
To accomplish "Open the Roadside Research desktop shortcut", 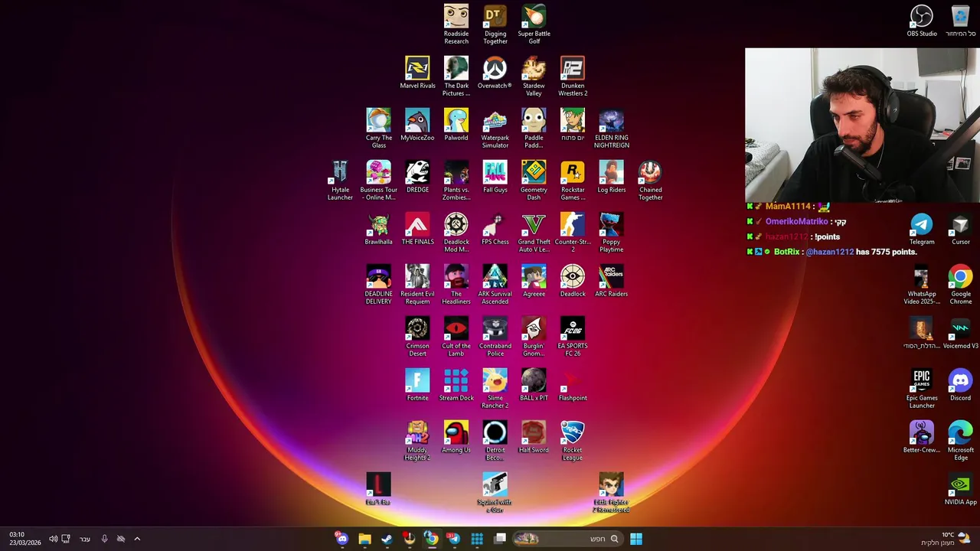I will tap(456, 24).
